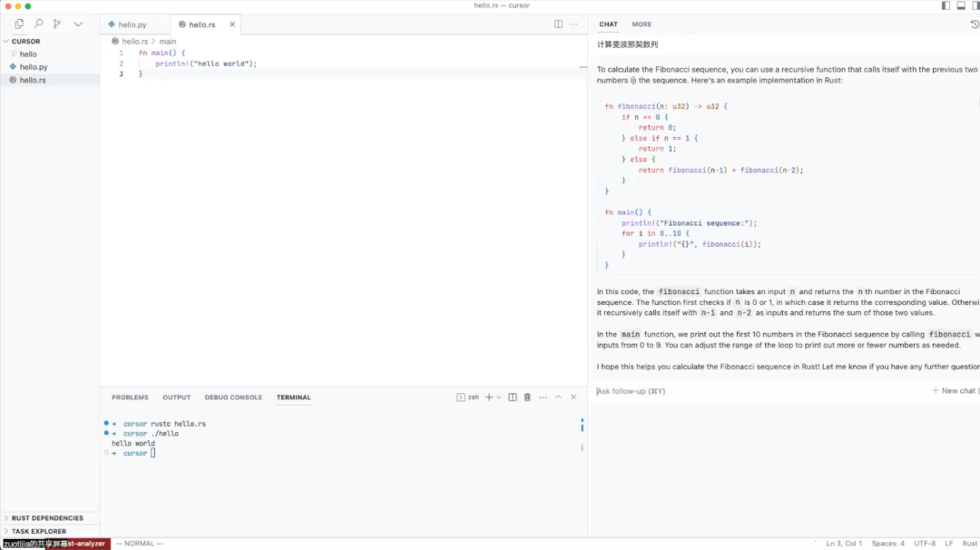Toggle the bottom panel layout icon
Screen dimensions: 980x550
961,5
